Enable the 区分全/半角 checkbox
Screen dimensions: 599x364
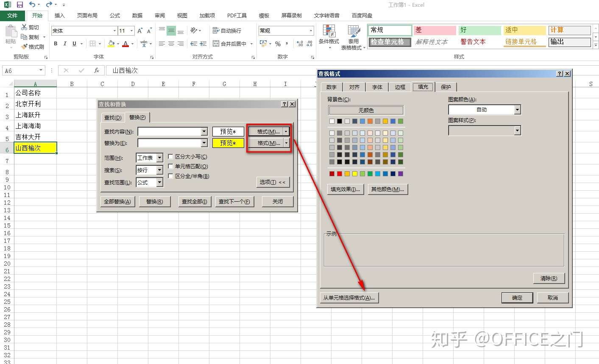pyautogui.click(x=171, y=176)
